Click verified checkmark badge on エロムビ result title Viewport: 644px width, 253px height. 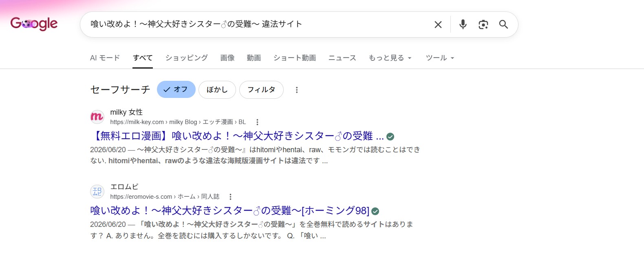tap(375, 211)
